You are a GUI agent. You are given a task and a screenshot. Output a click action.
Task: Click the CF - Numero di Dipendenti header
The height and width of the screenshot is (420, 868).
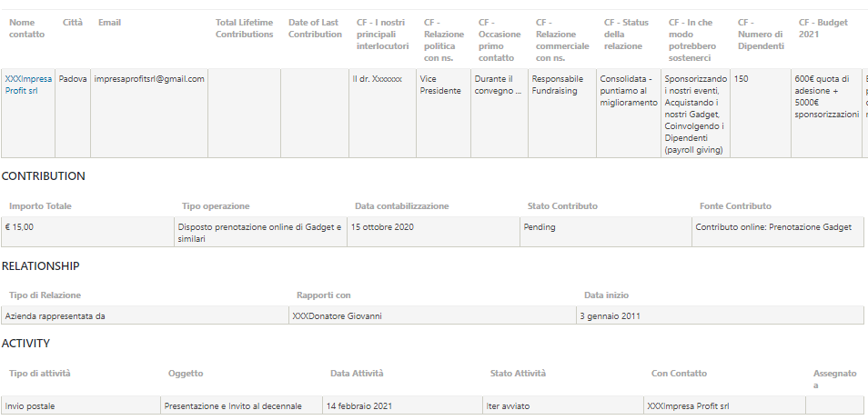[x=761, y=35]
